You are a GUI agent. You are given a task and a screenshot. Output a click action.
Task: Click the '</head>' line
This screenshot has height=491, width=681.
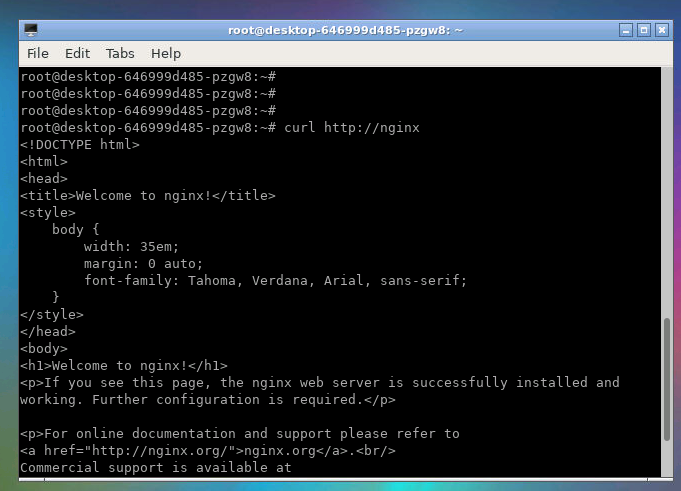coord(48,332)
